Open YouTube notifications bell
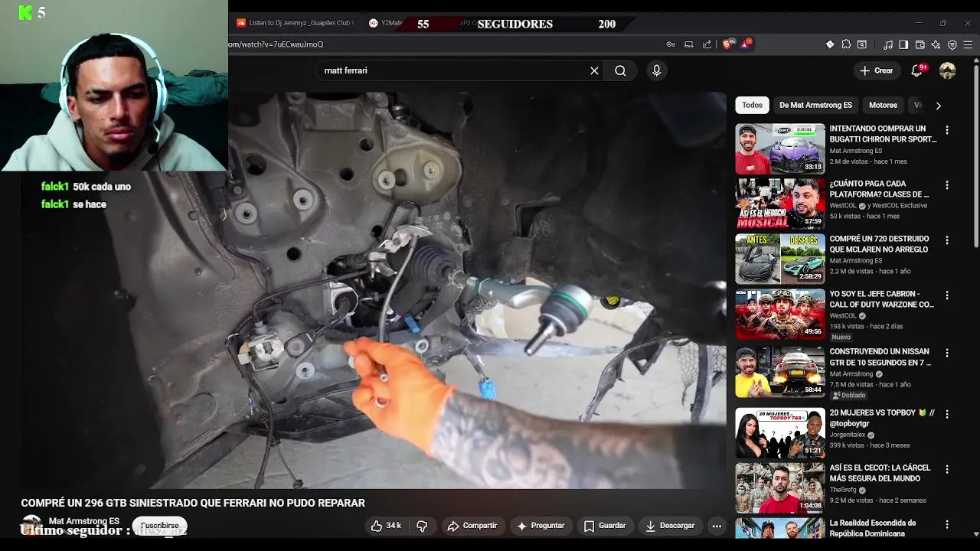 tap(917, 70)
